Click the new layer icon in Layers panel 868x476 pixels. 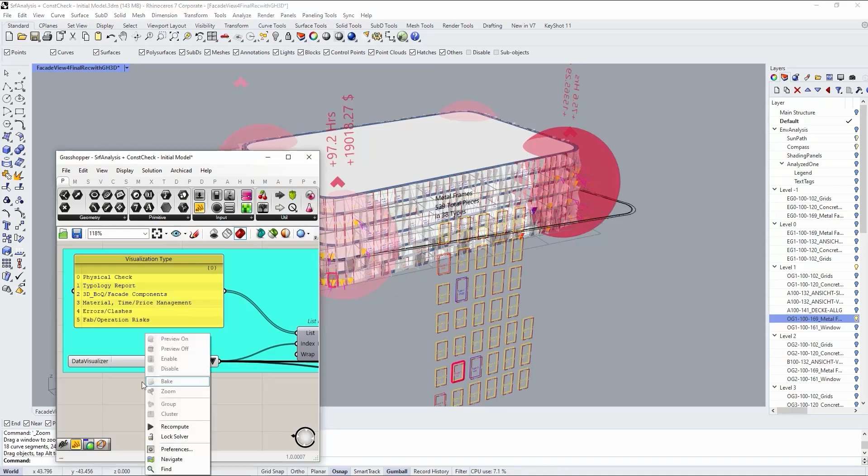pos(777,90)
